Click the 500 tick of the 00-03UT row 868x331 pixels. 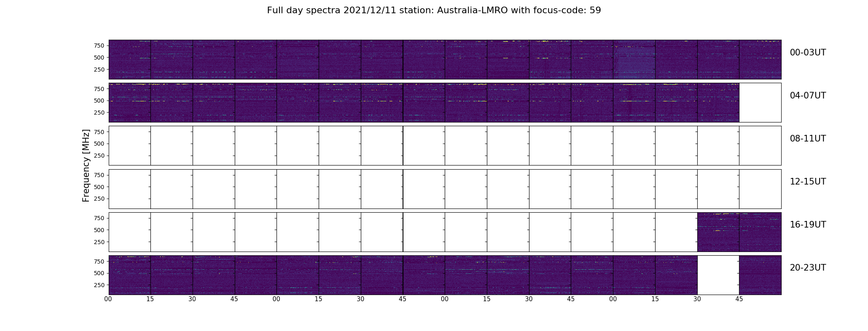[99, 58]
